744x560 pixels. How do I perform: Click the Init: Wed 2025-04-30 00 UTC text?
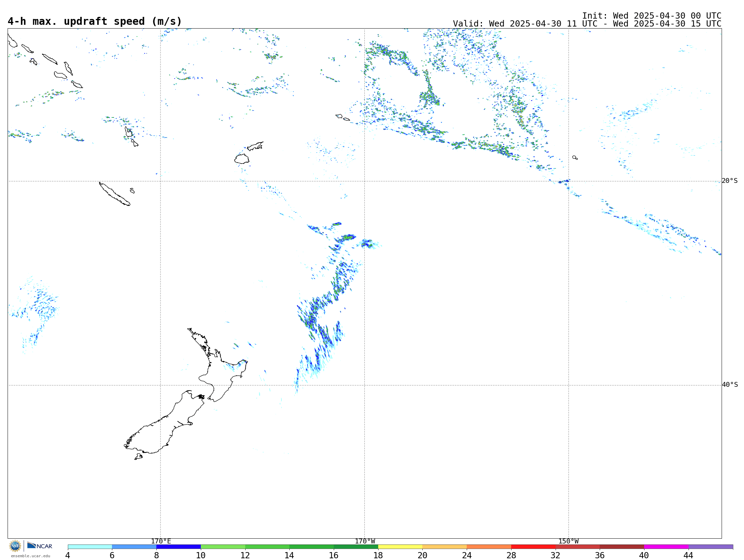pos(651,16)
